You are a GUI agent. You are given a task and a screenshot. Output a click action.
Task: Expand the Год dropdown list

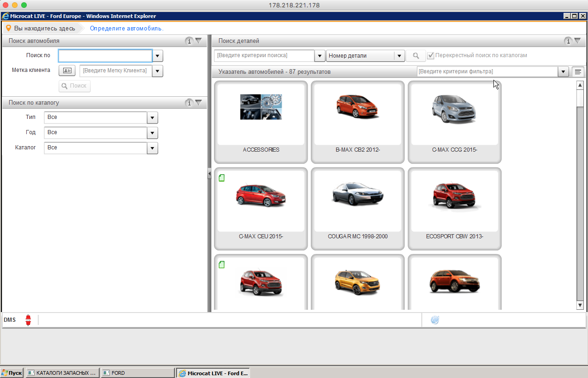(153, 133)
